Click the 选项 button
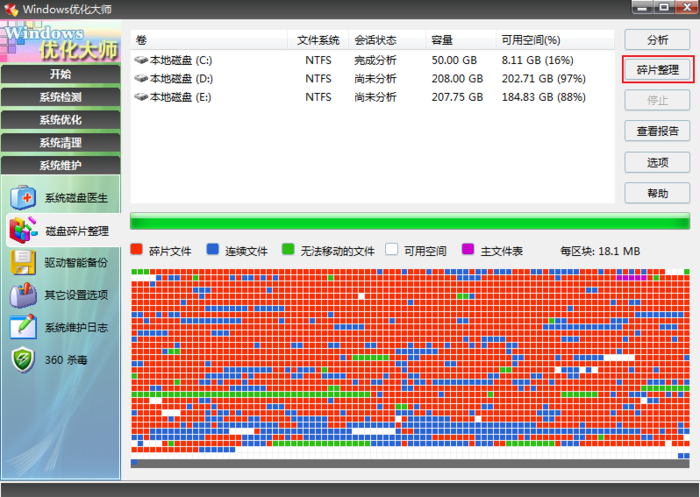 [x=657, y=162]
